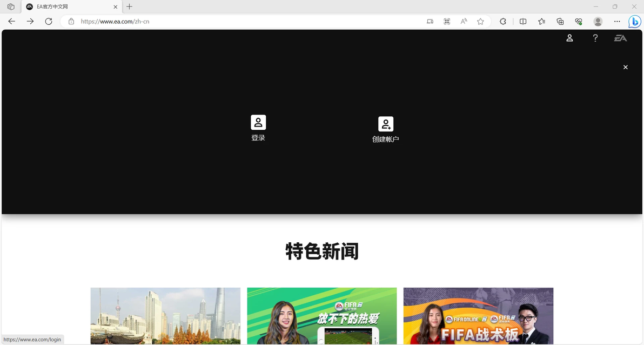Add this page to favorites star
The height and width of the screenshot is (345, 644).
[x=480, y=22]
